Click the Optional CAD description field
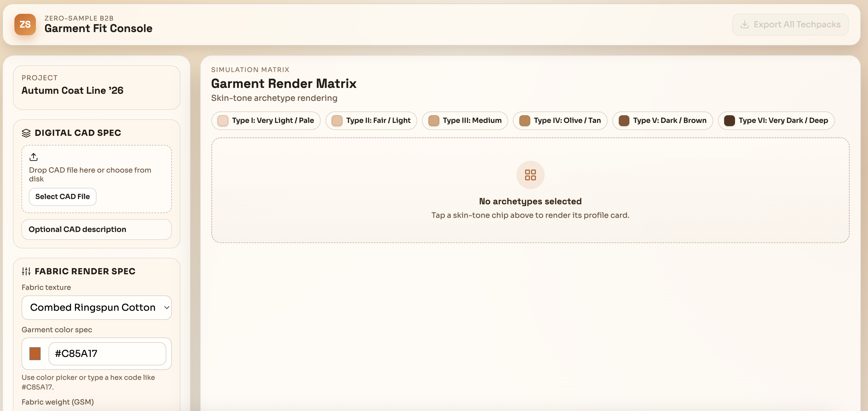This screenshot has height=411, width=868. click(x=97, y=230)
